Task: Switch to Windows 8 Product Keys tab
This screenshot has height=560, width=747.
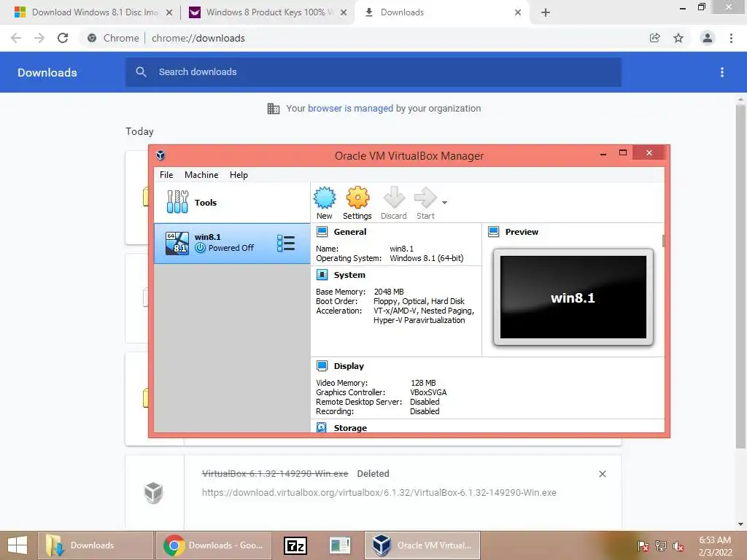Action: 267,12
